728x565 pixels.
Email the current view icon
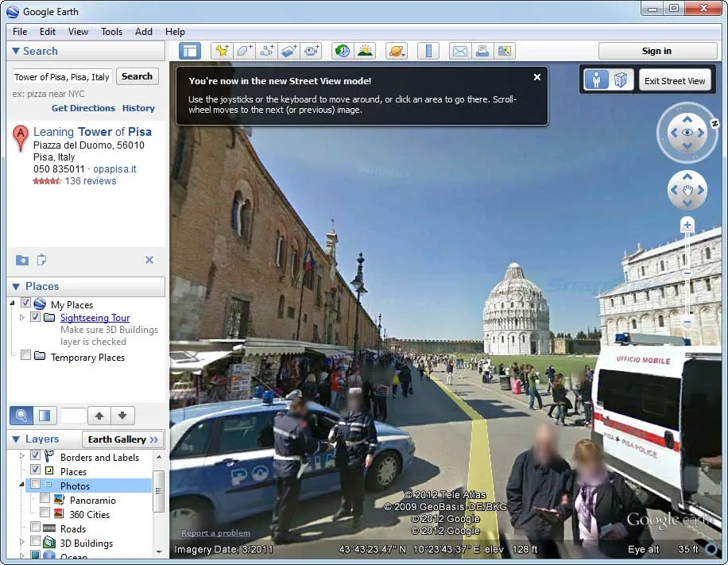point(459,51)
